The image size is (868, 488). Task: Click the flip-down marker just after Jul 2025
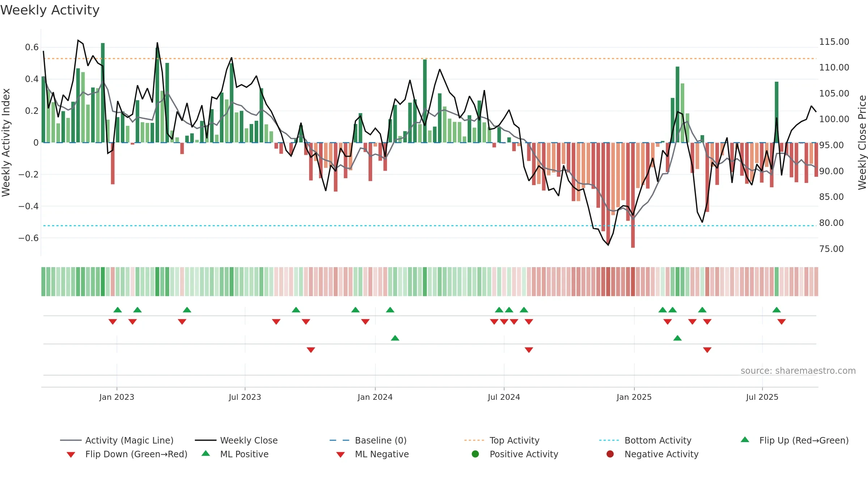tap(782, 322)
